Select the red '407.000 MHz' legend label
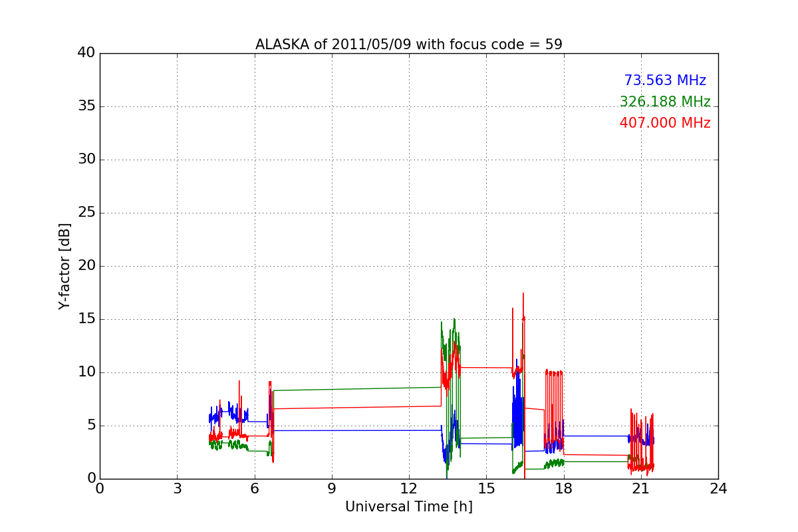Image resolution: width=798 pixels, height=532 pixels. (665, 123)
